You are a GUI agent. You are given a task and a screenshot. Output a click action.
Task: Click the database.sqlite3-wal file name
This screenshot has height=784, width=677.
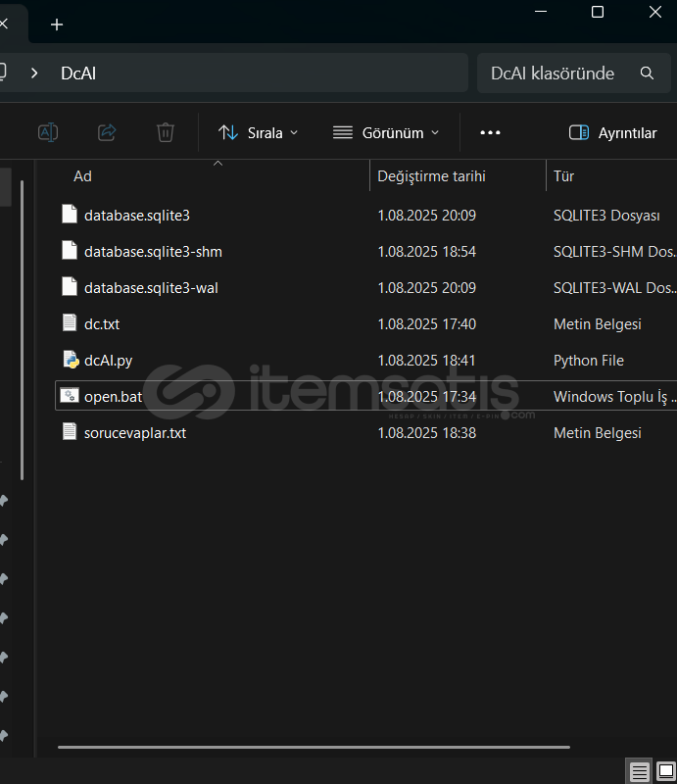(151, 288)
